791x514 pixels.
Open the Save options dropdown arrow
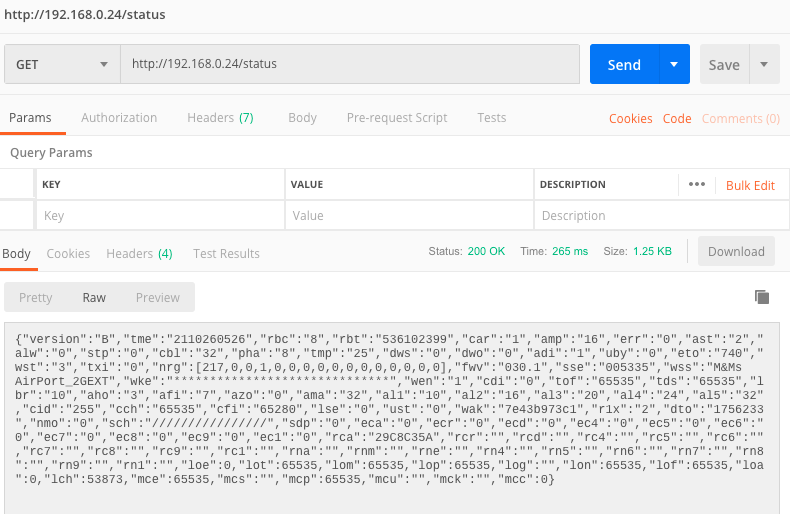(x=764, y=64)
